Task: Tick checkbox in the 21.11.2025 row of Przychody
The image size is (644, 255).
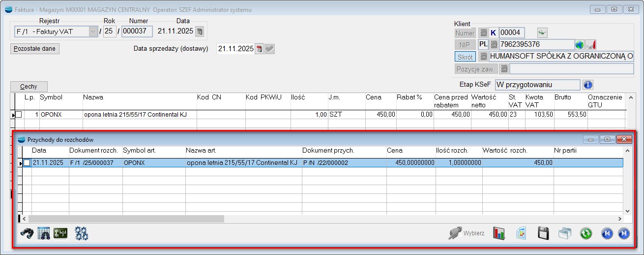Action: [x=27, y=162]
